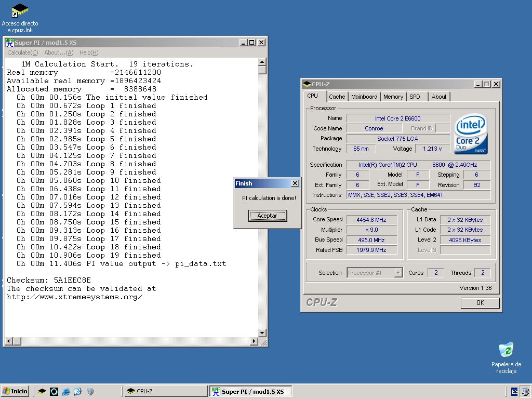Click the 'Allocated memory = 8388648' line
This screenshot has width=532, height=399.
[x=82, y=89]
